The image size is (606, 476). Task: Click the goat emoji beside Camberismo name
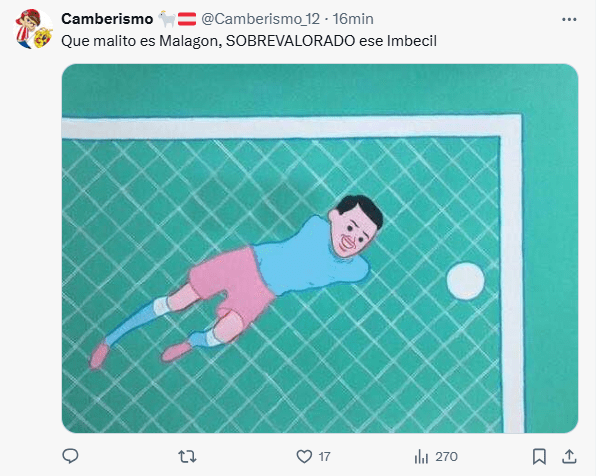click(167, 19)
